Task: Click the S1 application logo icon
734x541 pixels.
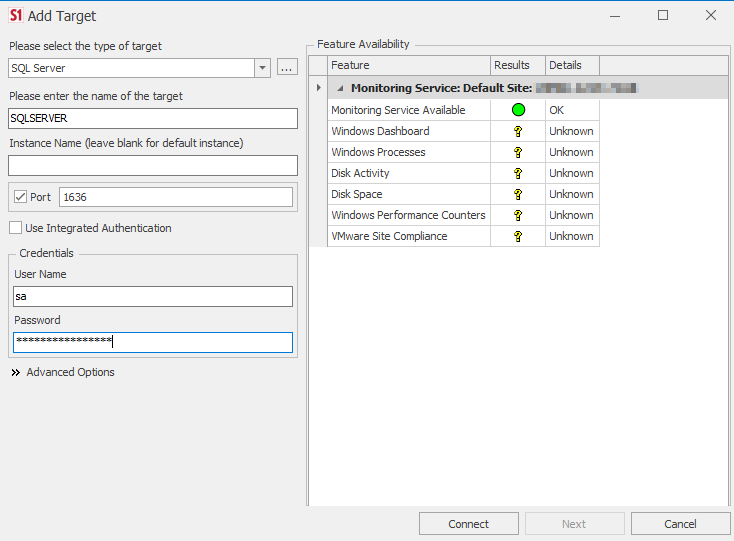Action: pyautogui.click(x=15, y=15)
